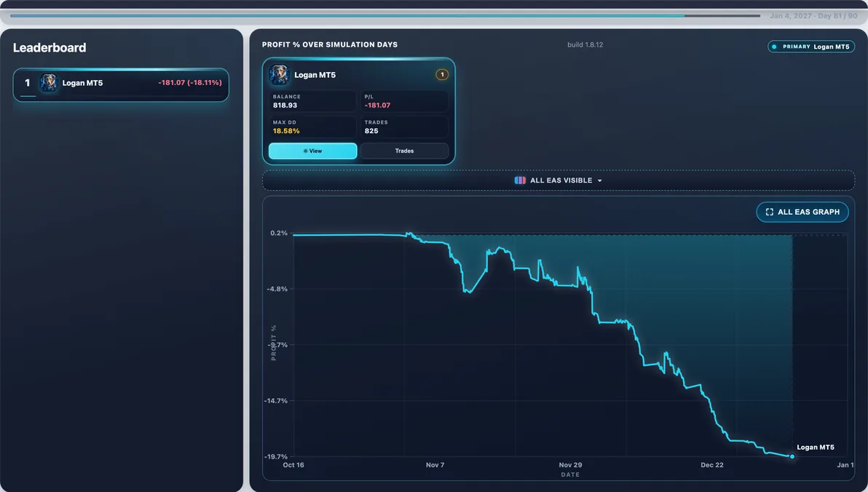The image size is (868, 492).
Task: Open Trades for Logan MT5
Action: [404, 151]
